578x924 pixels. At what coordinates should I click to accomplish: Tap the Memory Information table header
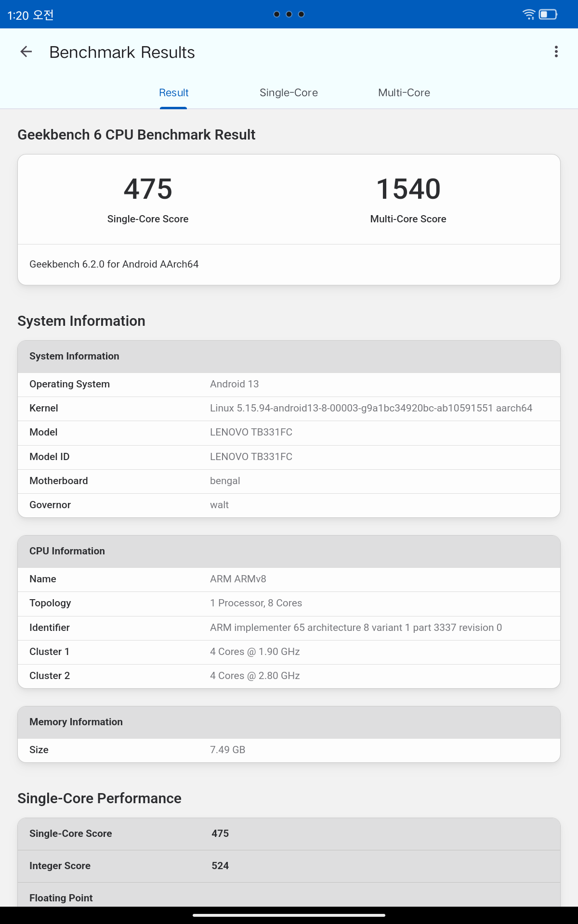289,722
